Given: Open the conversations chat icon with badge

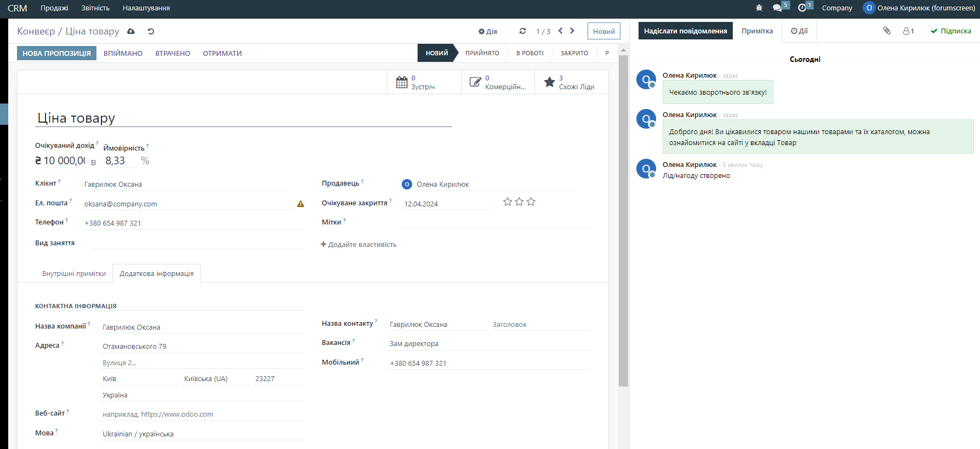Looking at the screenshot, I should (x=778, y=8).
